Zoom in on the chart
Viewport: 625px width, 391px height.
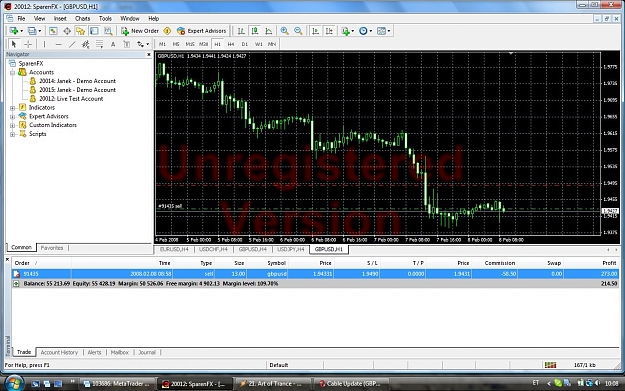pyautogui.click(x=285, y=31)
